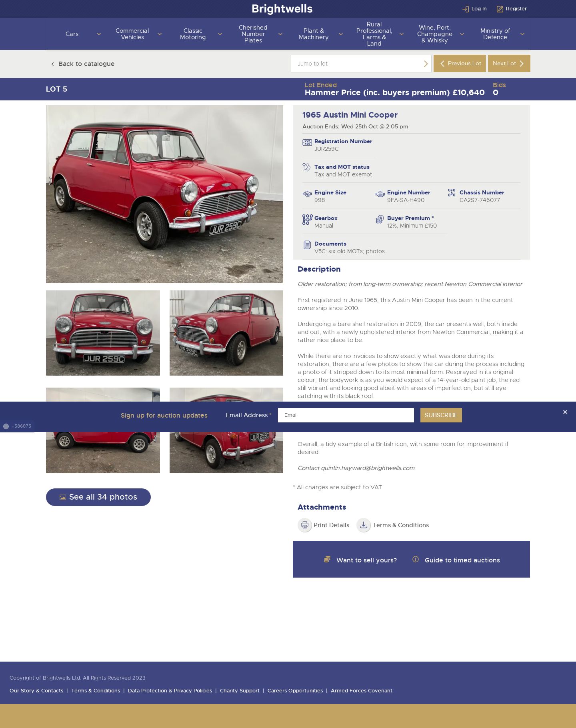Click the SUBSCRIBE button
Screen dimensions: 576x728
[441, 415]
